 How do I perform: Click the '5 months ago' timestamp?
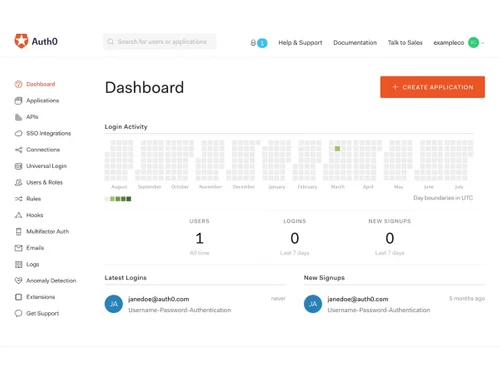tap(467, 298)
